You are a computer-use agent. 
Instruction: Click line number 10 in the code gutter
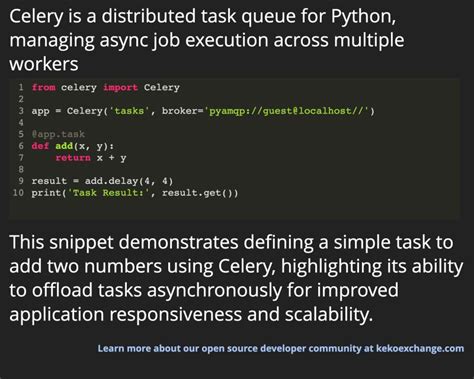coord(18,193)
